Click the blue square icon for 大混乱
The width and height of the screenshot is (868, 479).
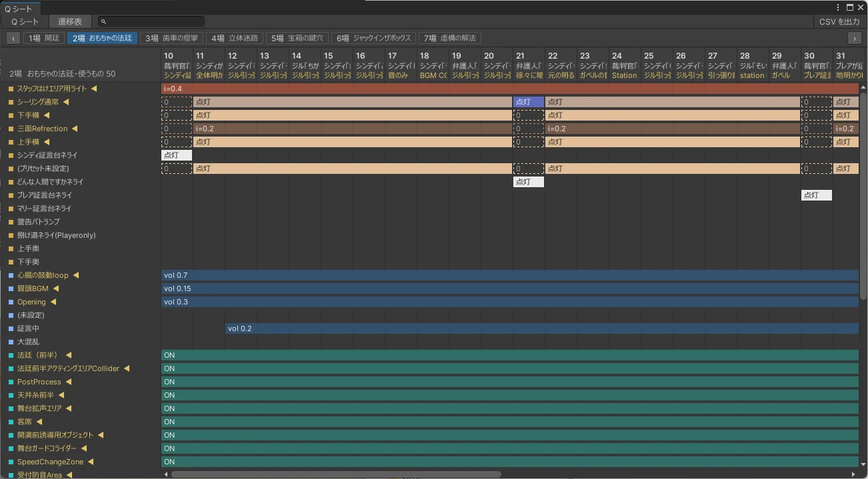(11, 342)
